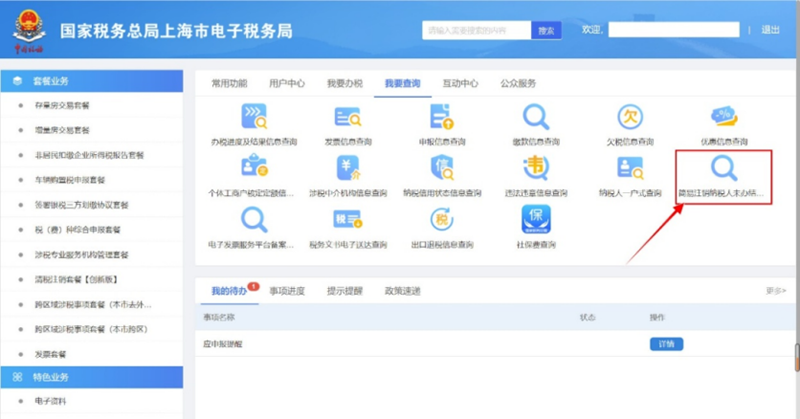800x419 pixels.
Task: Switch to the 事项进度 tab
Action: tap(287, 291)
